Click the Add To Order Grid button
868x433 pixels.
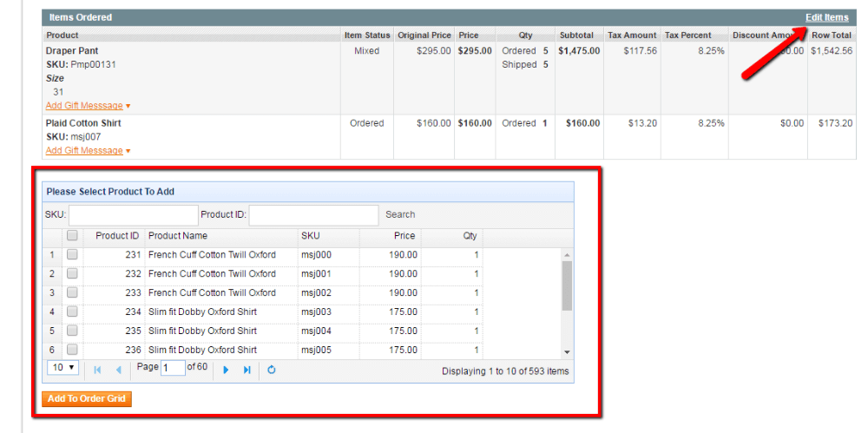tap(87, 399)
